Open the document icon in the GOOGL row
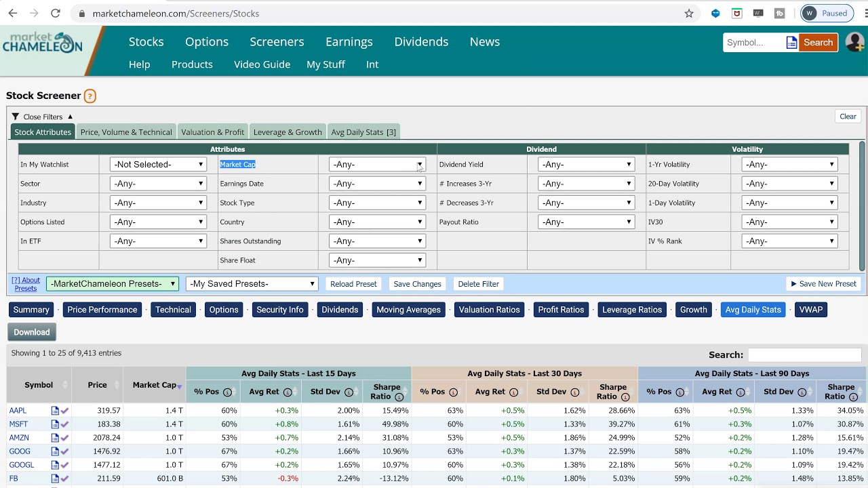 point(55,465)
